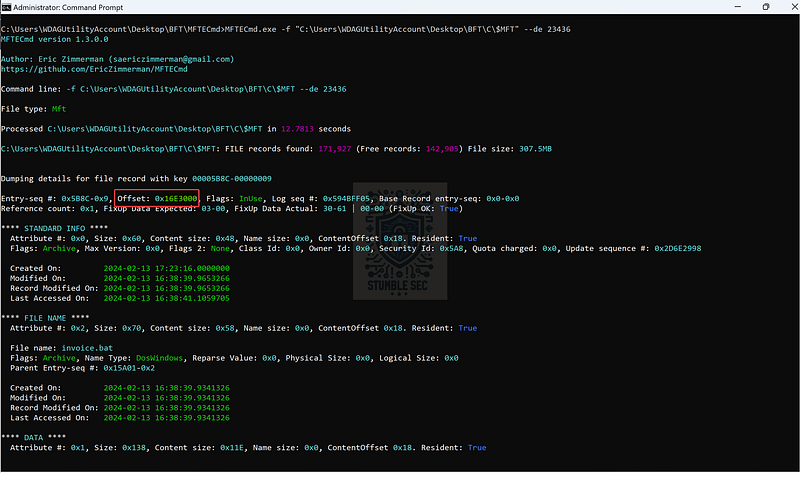The height and width of the screenshot is (482, 800).
Task: Click the Security Id value 0x5A8
Action: tap(451, 248)
